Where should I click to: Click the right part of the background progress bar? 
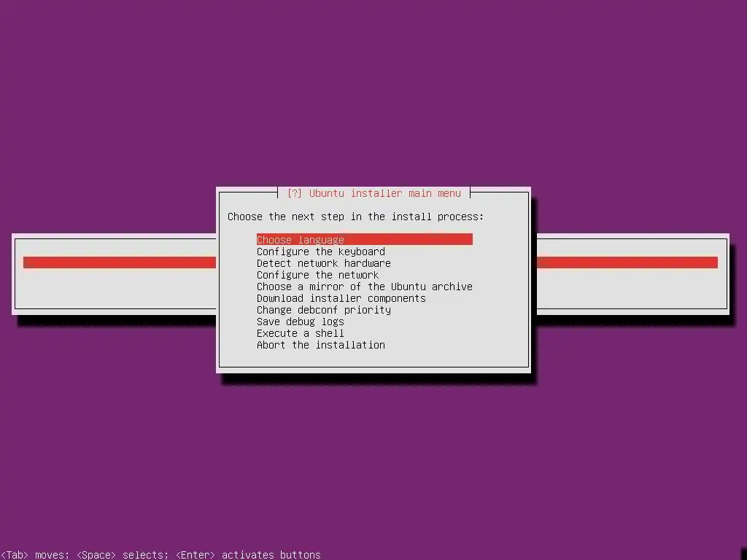point(627,262)
